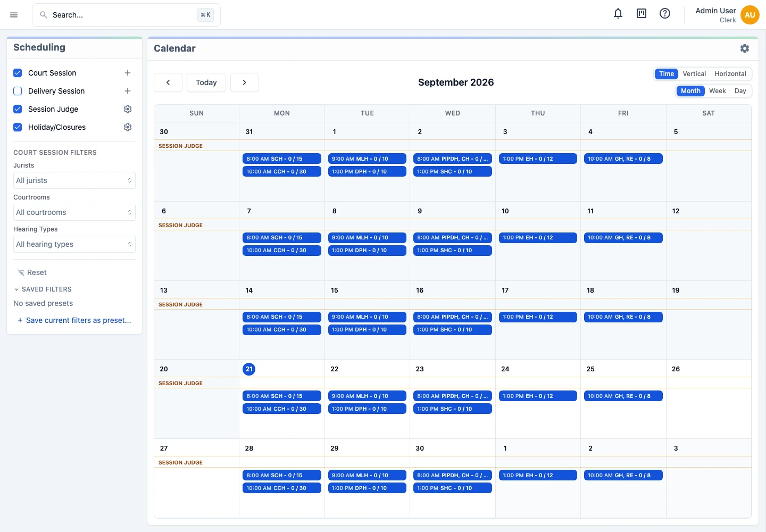Click the AU user avatar
This screenshot has width=766, height=532.
click(750, 15)
